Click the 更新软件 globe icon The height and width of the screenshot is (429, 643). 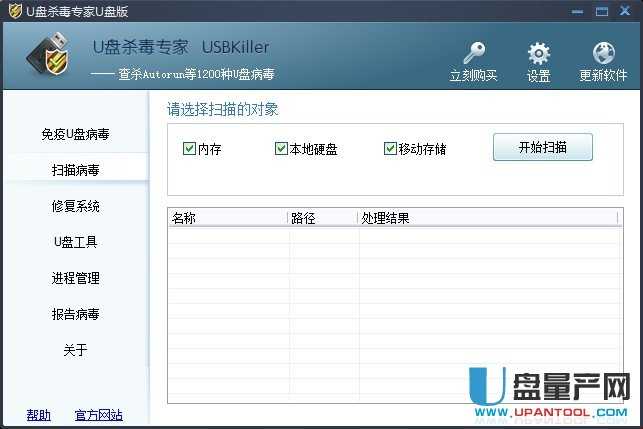click(603, 53)
